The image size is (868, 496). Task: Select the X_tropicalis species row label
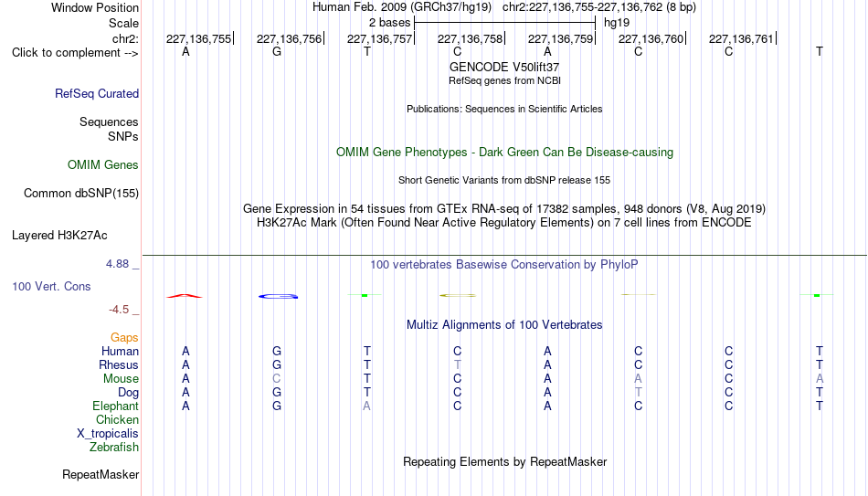108,434
